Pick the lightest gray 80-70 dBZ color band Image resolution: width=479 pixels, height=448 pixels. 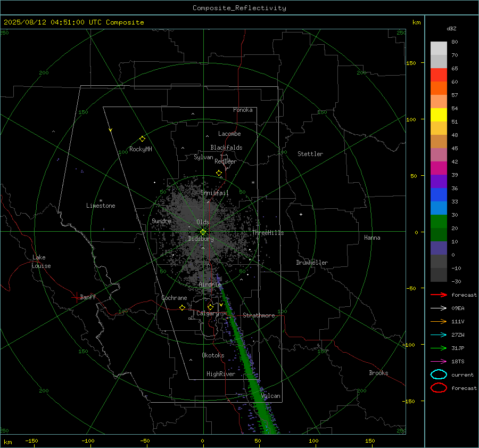pyautogui.click(x=439, y=48)
